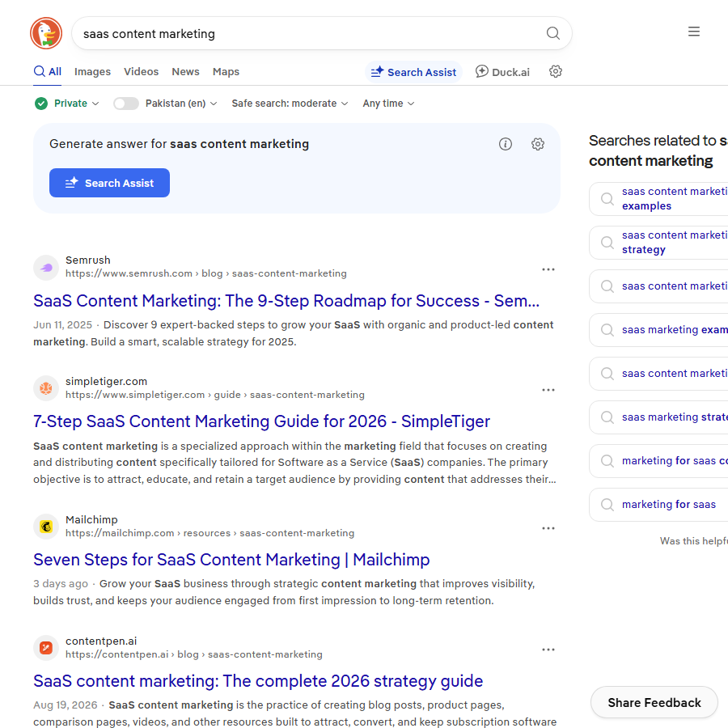
Task: Open the hamburger menu icon
Action: click(x=694, y=32)
